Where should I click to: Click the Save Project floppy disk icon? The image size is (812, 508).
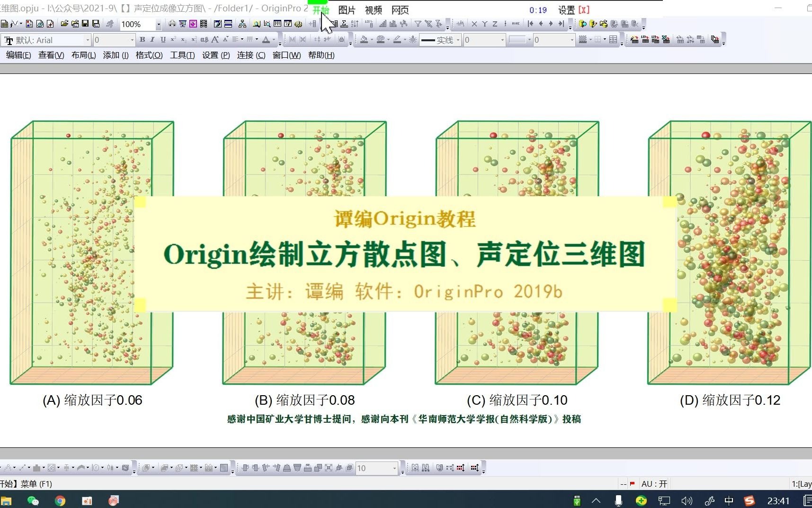click(x=85, y=24)
